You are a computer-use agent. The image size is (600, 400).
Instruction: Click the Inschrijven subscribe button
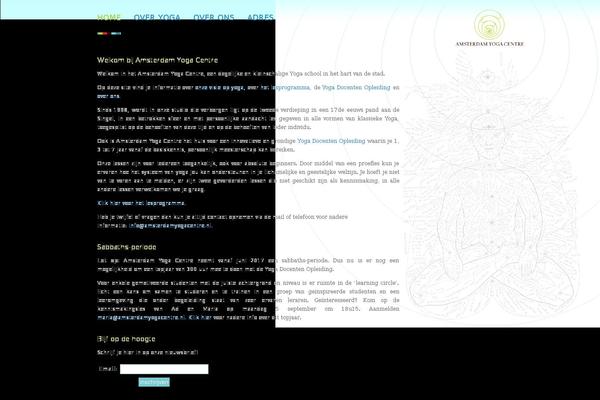pos(154,382)
